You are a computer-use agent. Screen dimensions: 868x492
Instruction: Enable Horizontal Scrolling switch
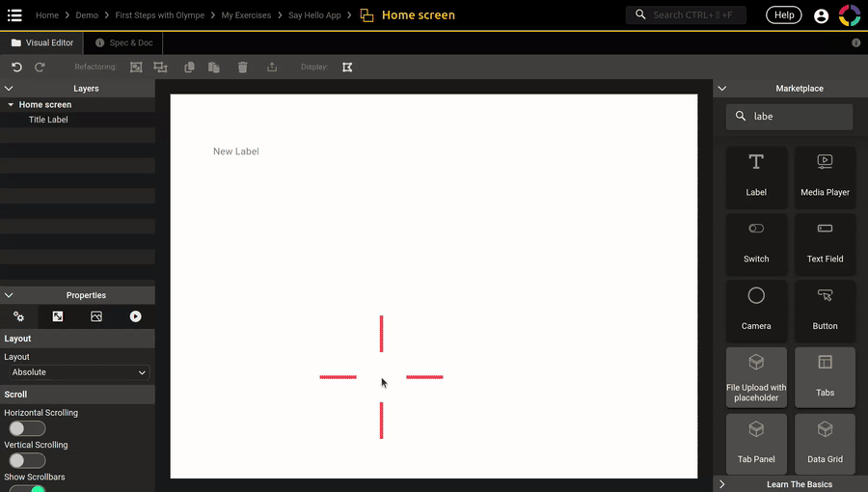point(27,428)
